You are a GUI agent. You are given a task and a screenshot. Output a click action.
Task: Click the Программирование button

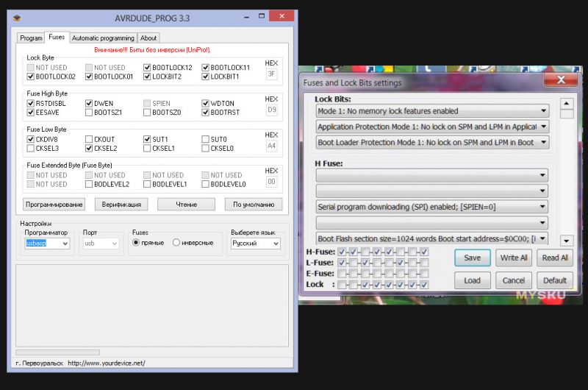click(x=54, y=205)
